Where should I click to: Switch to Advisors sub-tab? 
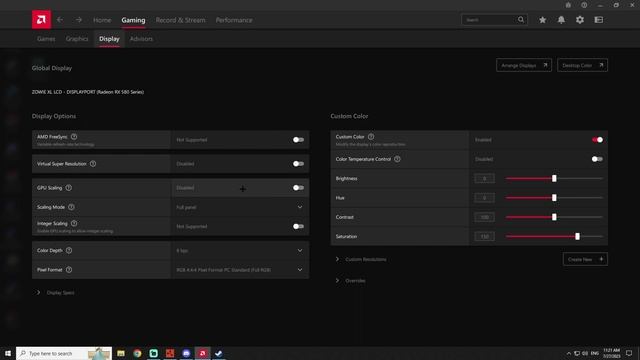pos(141,39)
